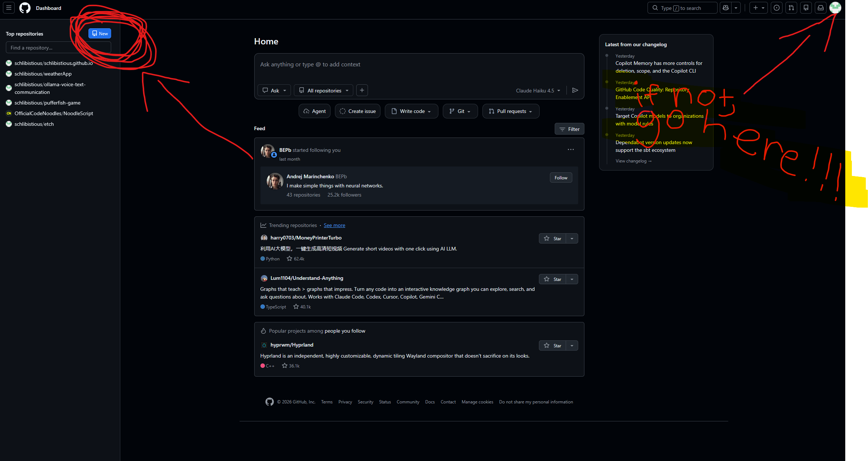Click Andrej Marinchenko's profile picture
This screenshot has height=461, width=868.
(275, 181)
